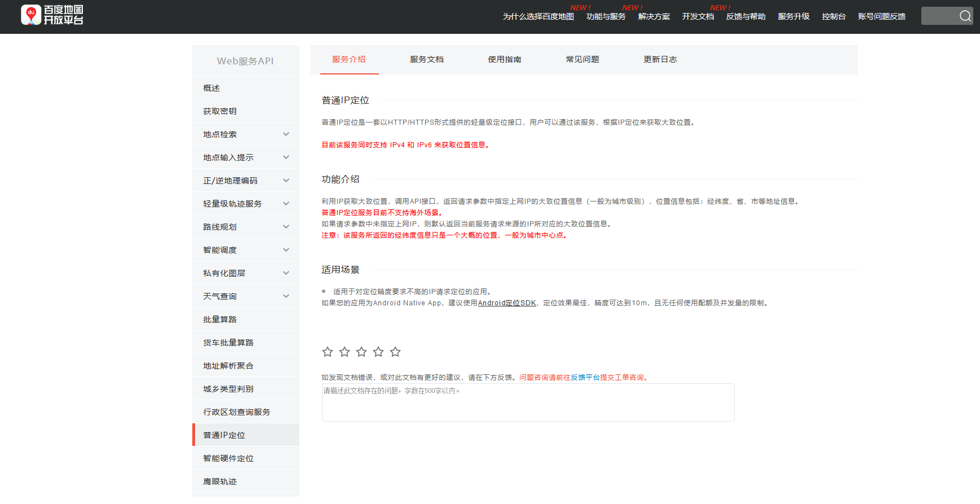
Task: Rate the document four stars
Action: (x=378, y=352)
